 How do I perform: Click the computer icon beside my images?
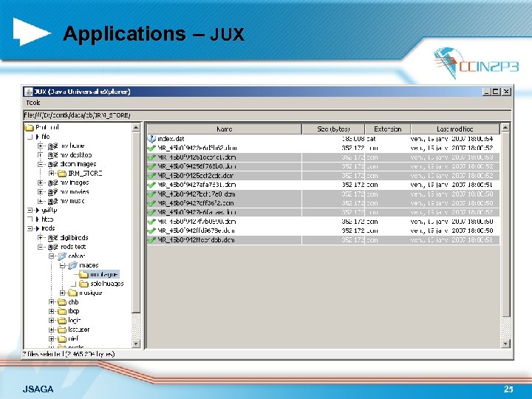(x=52, y=183)
